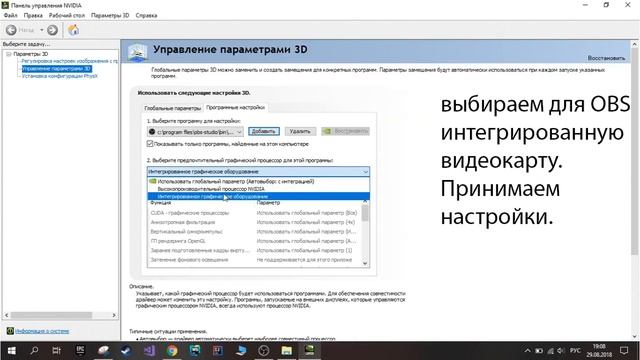
Task: Open Epic Games launcher from taskbar
Action: tap(80, 351)
